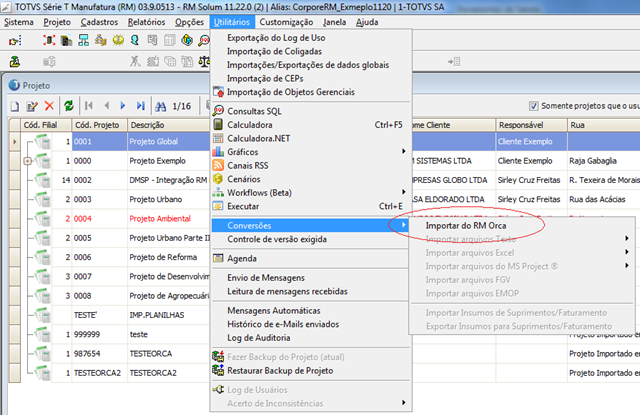The width and height of the screenshot is (640, 415).
Task: Toggle 'Somente projetos que o usuário' checkbox
Action: (x=533, y=106)
